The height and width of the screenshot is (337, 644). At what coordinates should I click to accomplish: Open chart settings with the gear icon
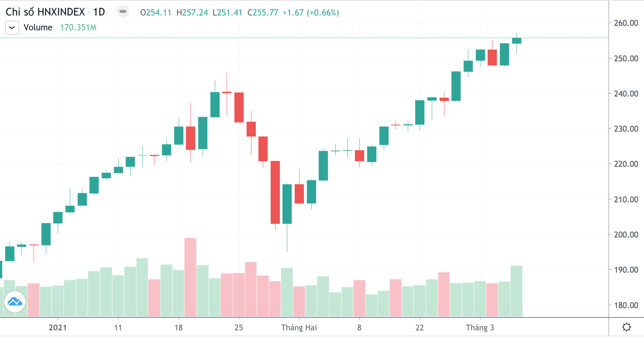pos(626,326)
